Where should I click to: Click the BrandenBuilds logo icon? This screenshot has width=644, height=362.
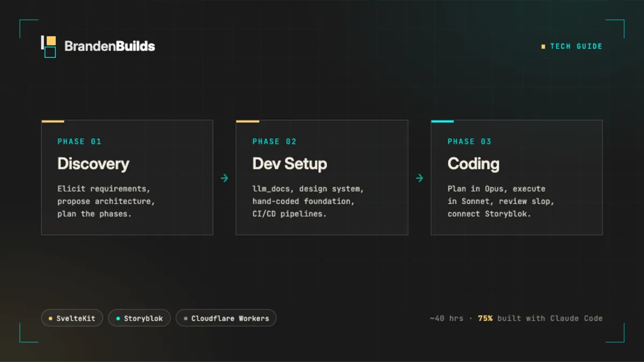(x=49, y=47)
